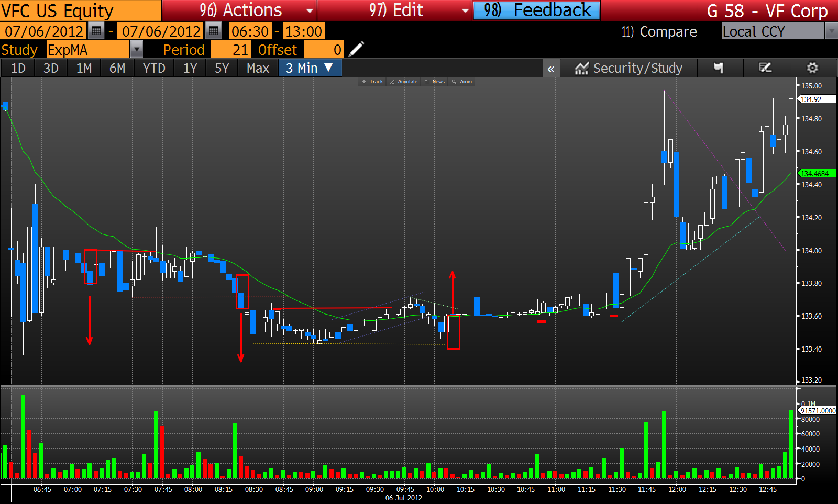Enable Track crosshair mode
Viewport: 838px width, 504px height.
[372, 82]
